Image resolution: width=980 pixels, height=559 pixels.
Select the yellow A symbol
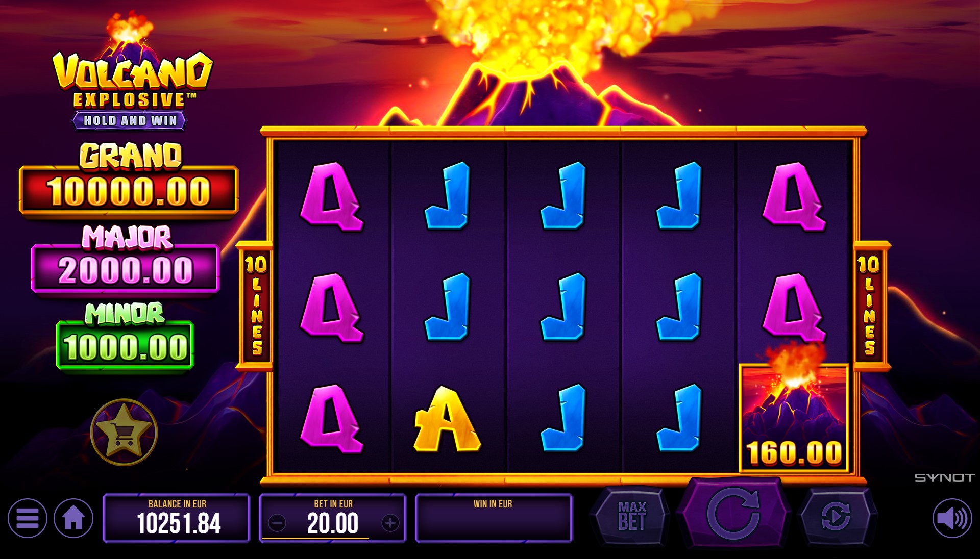coord(447,419)
